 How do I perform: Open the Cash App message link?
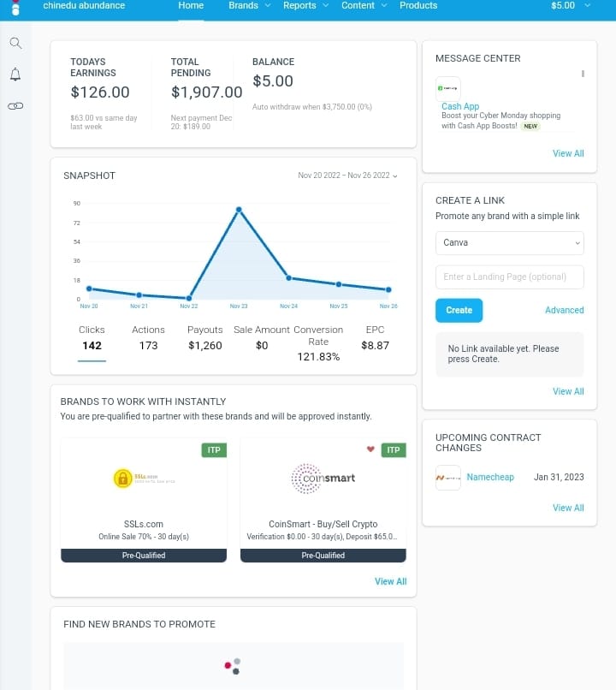pos(460,106)
